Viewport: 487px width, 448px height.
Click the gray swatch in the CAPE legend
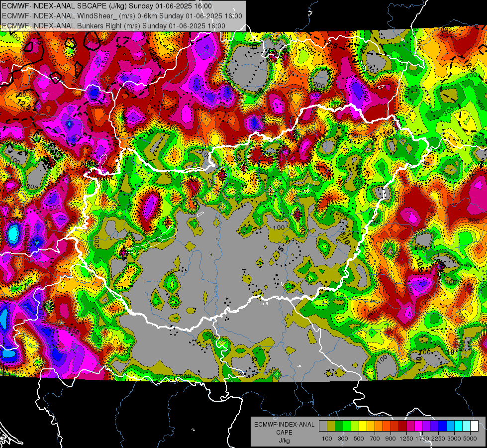point(323,426)
